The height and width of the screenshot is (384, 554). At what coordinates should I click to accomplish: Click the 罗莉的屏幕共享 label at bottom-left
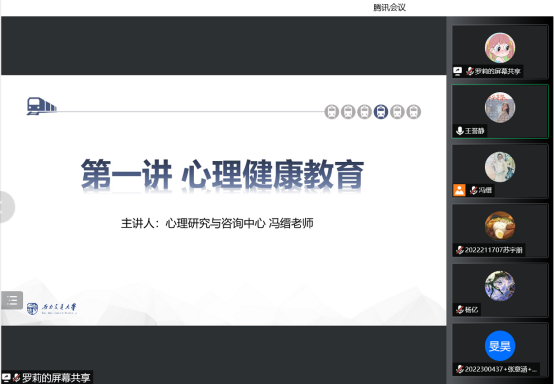(56, 378)
